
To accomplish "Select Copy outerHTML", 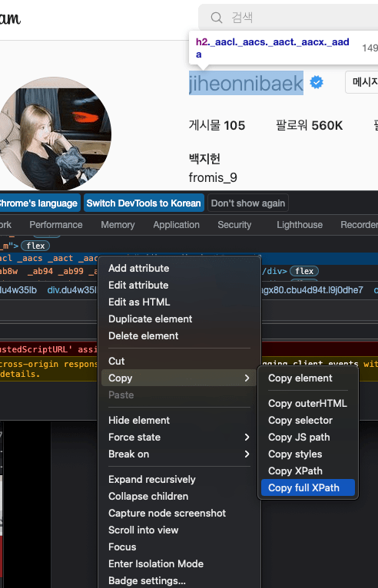I will [308, 404].
